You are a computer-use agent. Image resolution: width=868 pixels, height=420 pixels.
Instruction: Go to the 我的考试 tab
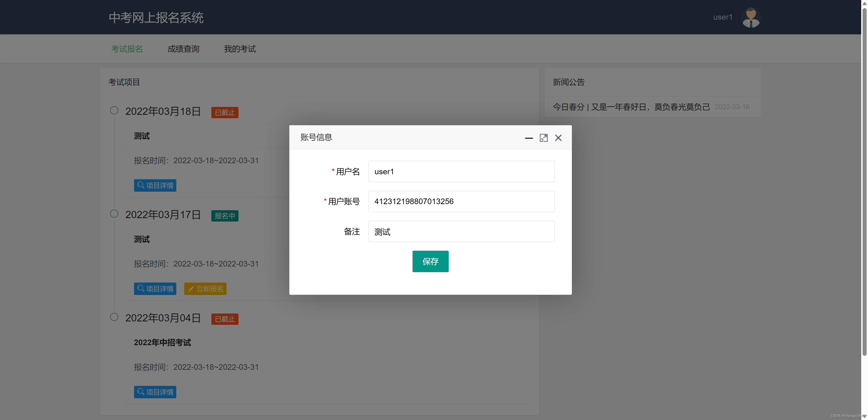tap(240, 49)
